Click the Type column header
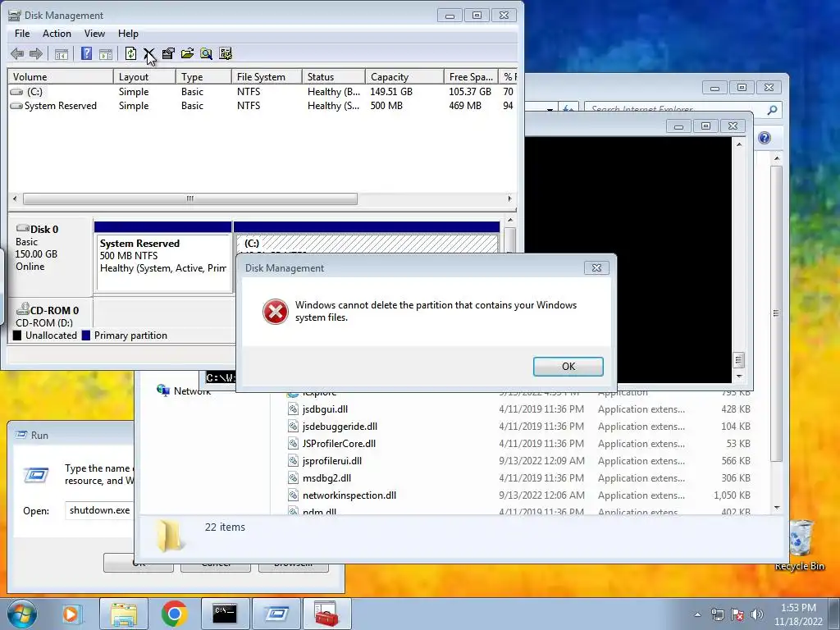This screenshot has width=840, height=630. click(x=203, y=76)
